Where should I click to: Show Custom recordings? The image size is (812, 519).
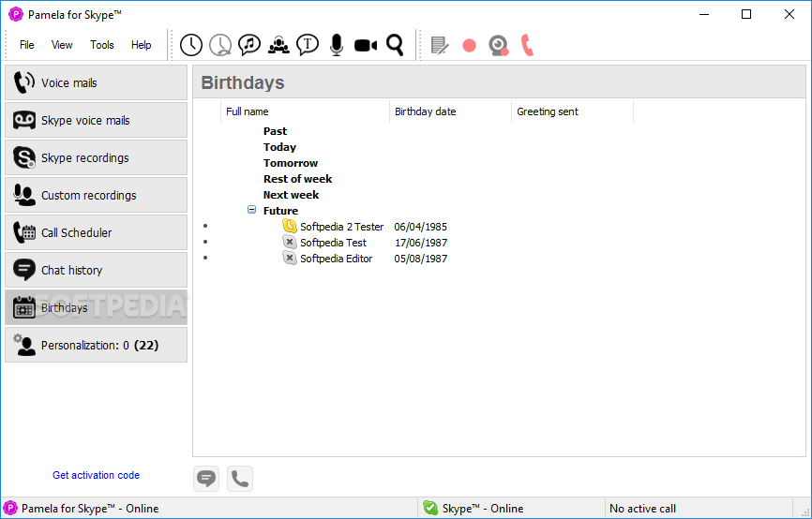click(x=96, y=195)
